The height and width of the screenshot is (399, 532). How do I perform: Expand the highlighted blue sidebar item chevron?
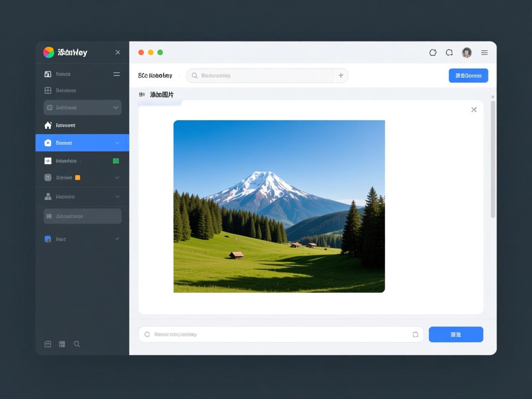[x=117, y=143]
